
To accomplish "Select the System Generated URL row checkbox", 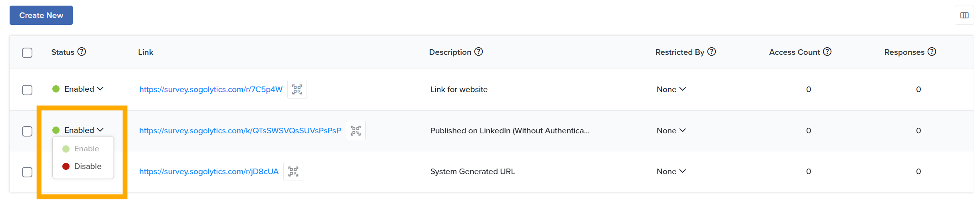I will (x=27, y=172).
